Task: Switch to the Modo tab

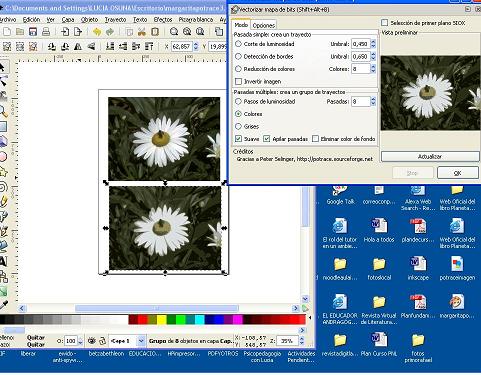Action: (241, 25)
